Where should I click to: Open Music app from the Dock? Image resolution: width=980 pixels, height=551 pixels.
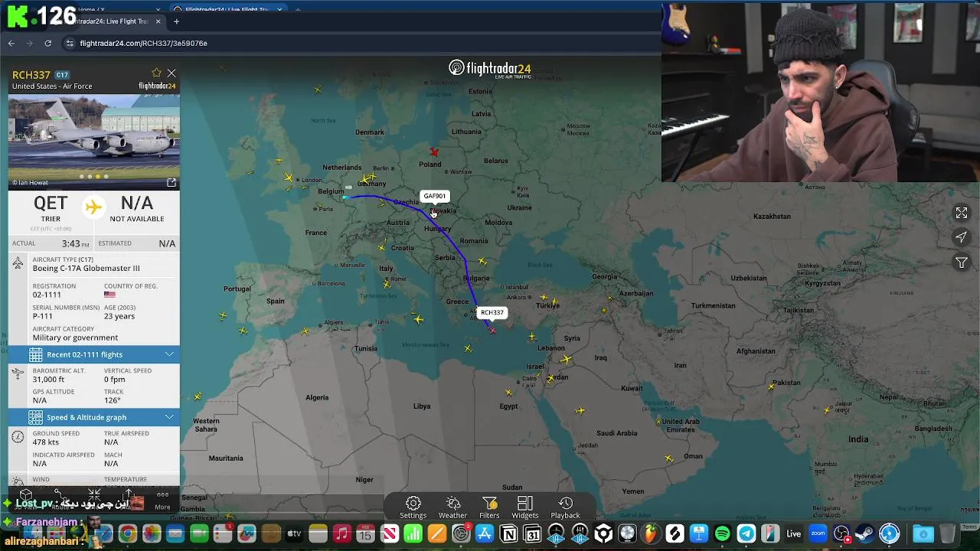pos(342,534)
